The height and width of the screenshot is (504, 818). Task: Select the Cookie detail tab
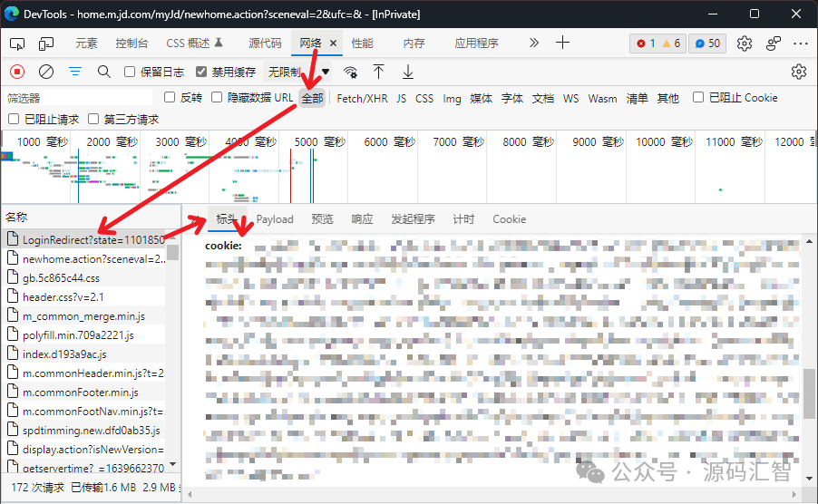tap(509, 218)
